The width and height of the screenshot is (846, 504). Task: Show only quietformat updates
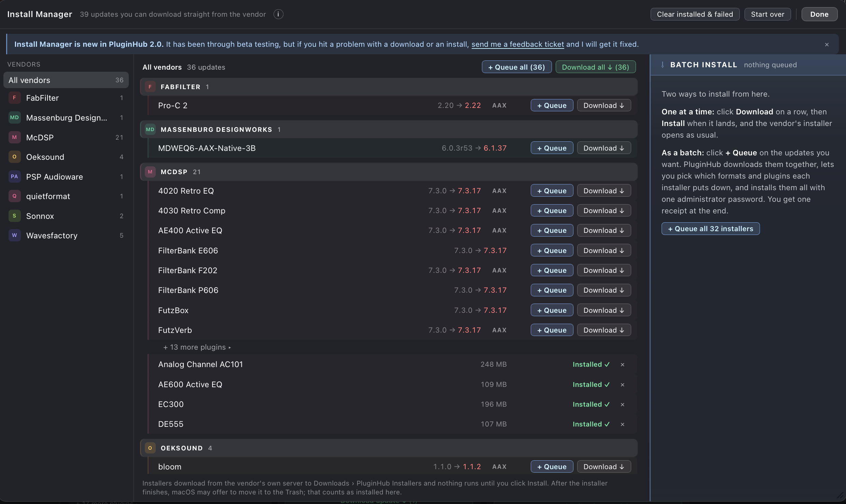click(66, 196)
